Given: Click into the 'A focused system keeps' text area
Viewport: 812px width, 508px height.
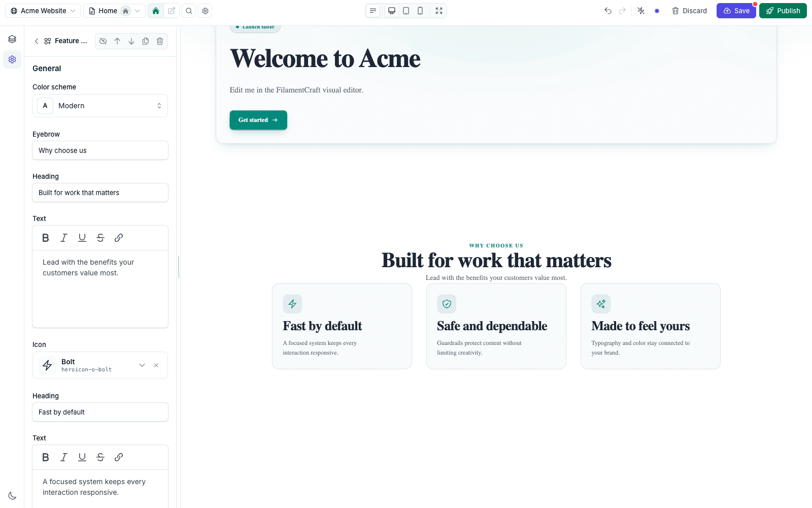Looking at the screenshot, I should pos(100,488).
